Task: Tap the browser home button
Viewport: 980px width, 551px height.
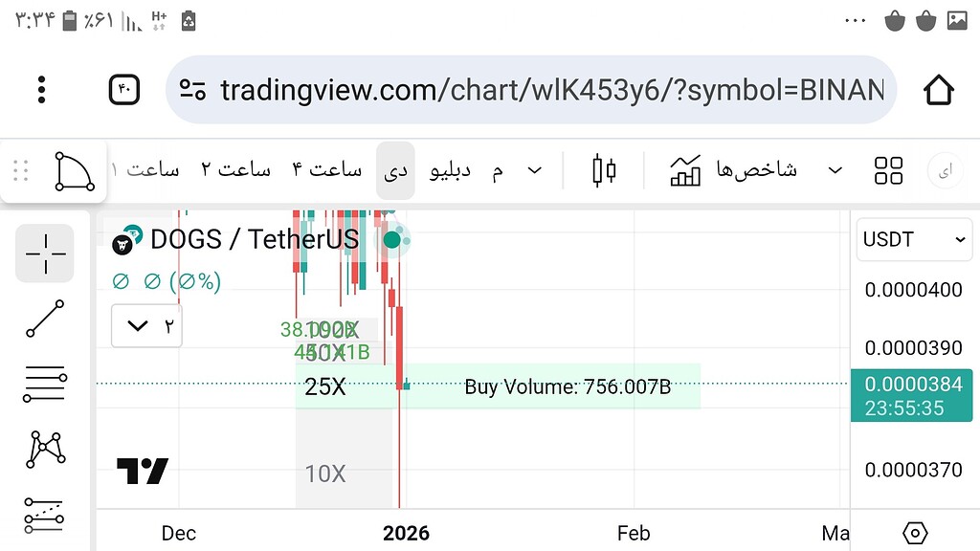Action: tap(938, 89)
